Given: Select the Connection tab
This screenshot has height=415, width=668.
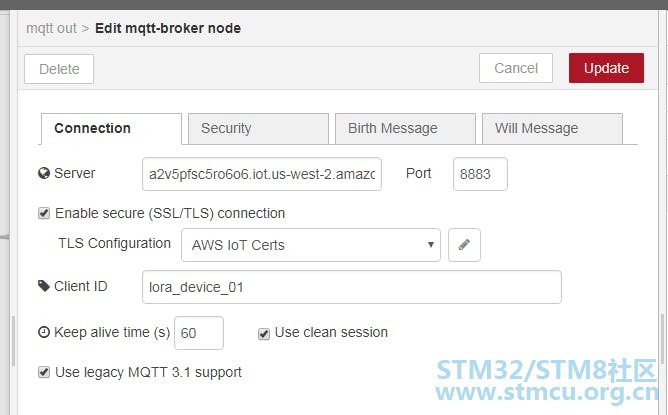Looking at the screenshot, I should pos(111,128).
